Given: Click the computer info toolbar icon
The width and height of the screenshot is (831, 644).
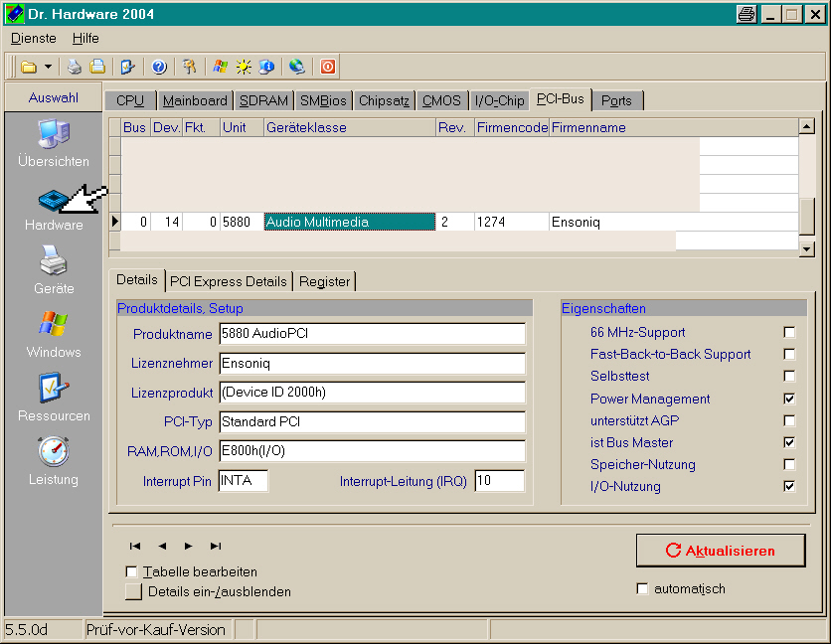Looking at the screenshot, I should click(x=266, y=67).
